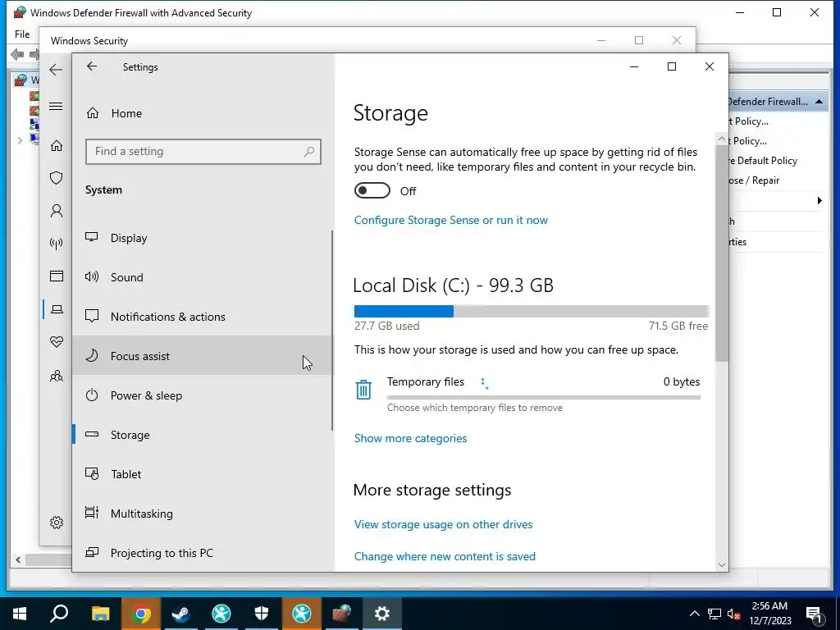Turn on the Storage Sense toggle
Screen dimensions: 840x630
point(372,190)
